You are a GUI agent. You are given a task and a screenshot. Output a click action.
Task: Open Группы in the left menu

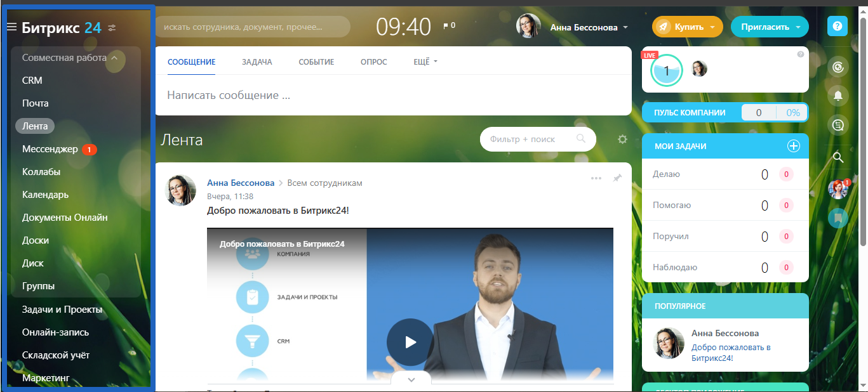coord(38,286)
